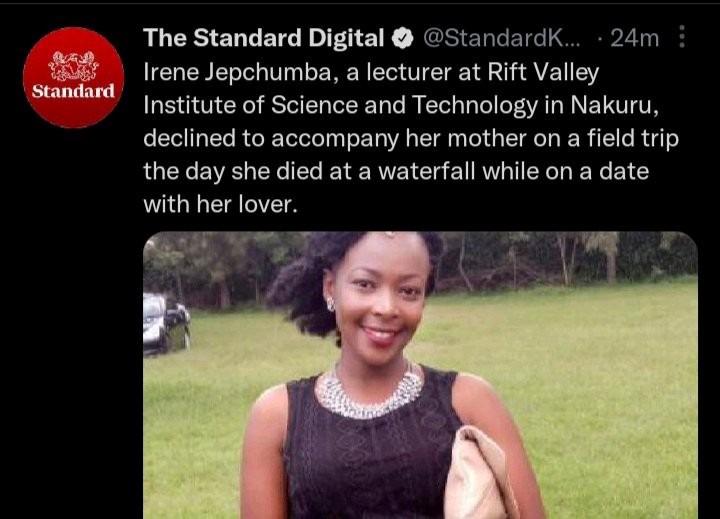Click the parked car in the photo
Image resolution: width=720 pixels, height=519 pixels.
pyautogui.click(x=167, y=324)
